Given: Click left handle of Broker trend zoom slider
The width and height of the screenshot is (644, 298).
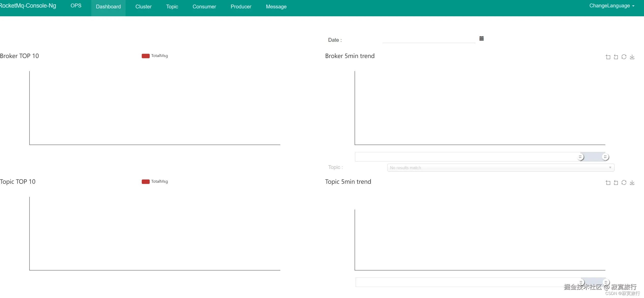Looking at the screenshot, I should tap(580, 157).
